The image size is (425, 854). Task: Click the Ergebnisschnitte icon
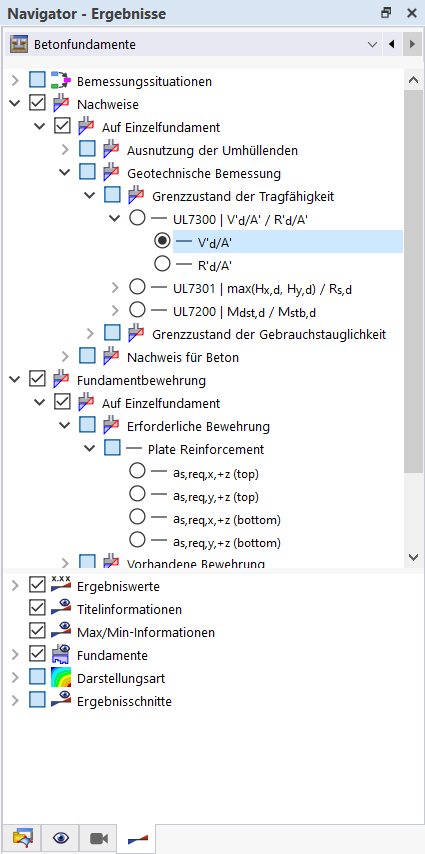[x=61, y=701]
